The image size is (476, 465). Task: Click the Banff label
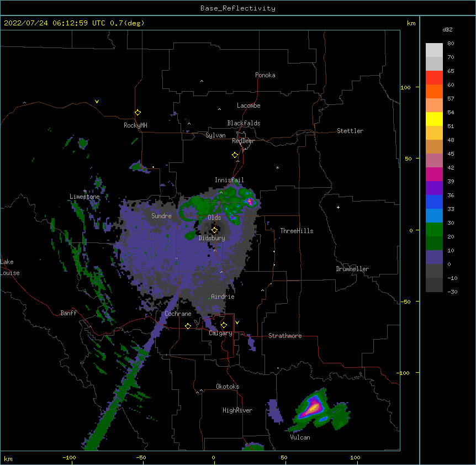tap(68, 313)
